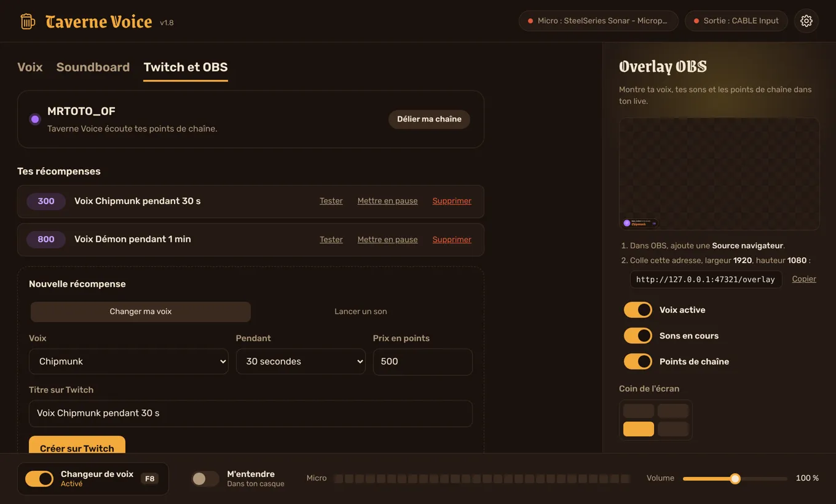
Task: Select the Changer ma voix reward type
Action: coord(141,312)
